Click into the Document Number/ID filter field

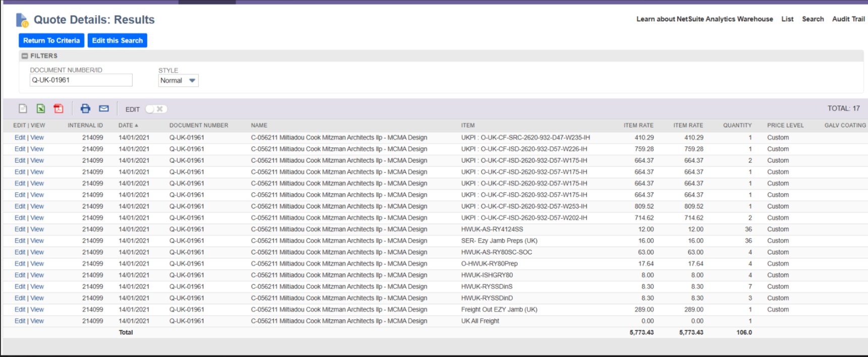(81, 80)
